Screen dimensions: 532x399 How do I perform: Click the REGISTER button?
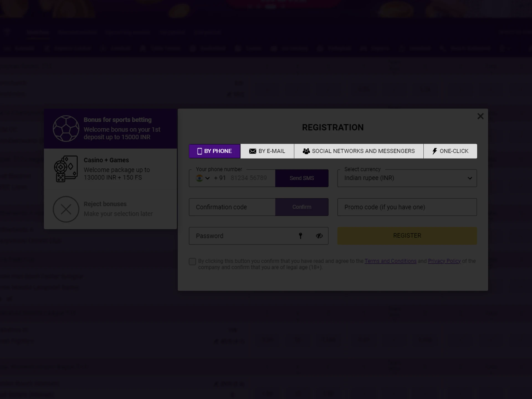click(407, 236)
